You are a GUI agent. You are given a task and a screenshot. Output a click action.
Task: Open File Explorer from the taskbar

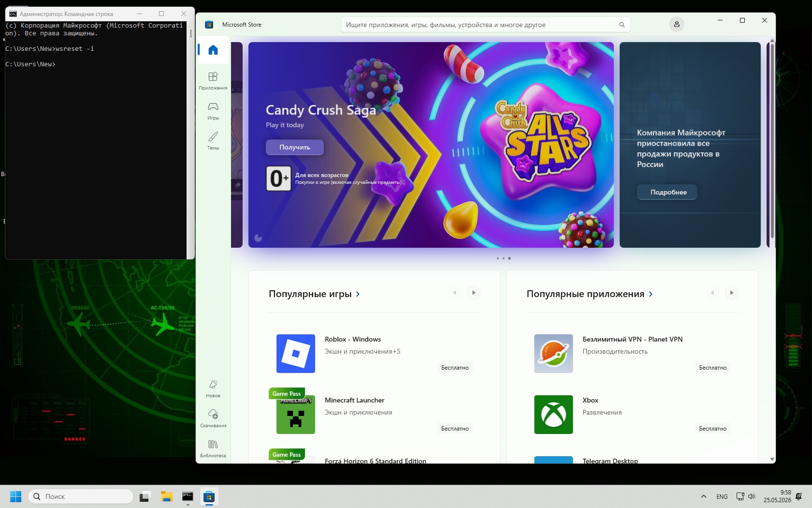[x=166, y=496]
